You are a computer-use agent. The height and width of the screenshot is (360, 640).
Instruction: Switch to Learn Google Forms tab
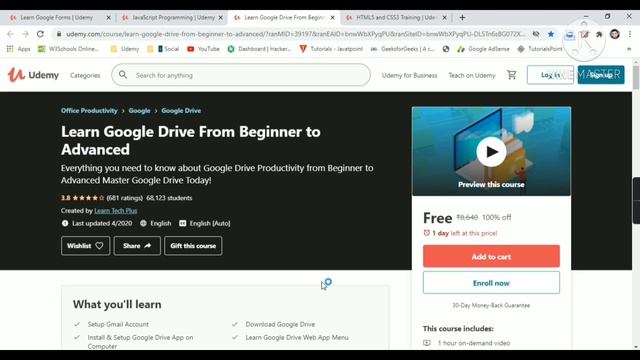coord(57,18)
